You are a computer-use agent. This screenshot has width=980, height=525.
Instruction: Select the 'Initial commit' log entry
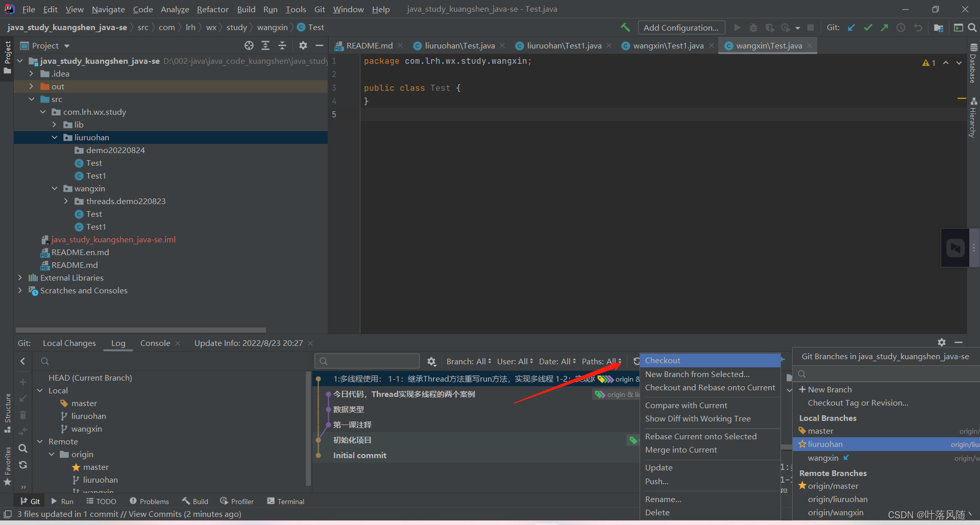click(359, 455)
